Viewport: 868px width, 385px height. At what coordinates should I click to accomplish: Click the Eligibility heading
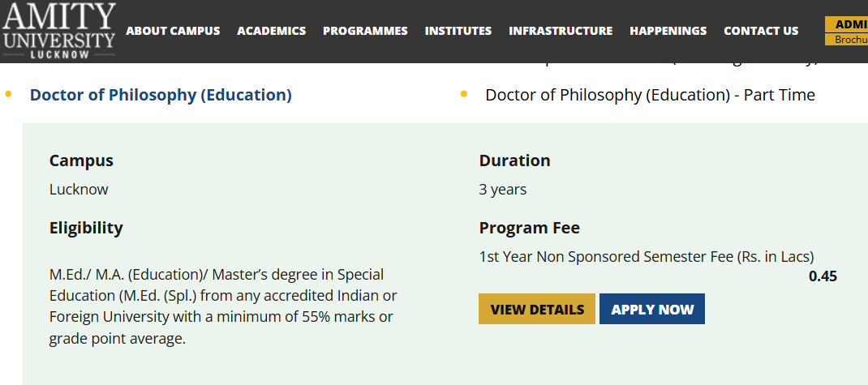tap(86, 228)
